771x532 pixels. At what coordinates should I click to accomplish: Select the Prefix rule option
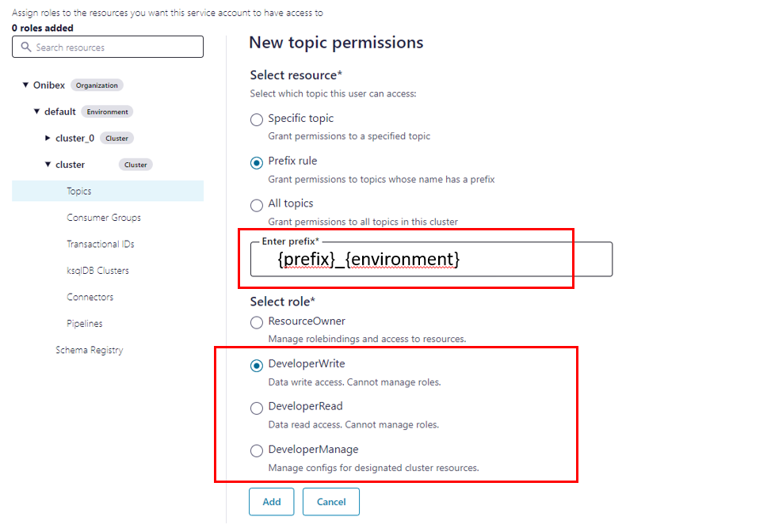pos(257,162)
